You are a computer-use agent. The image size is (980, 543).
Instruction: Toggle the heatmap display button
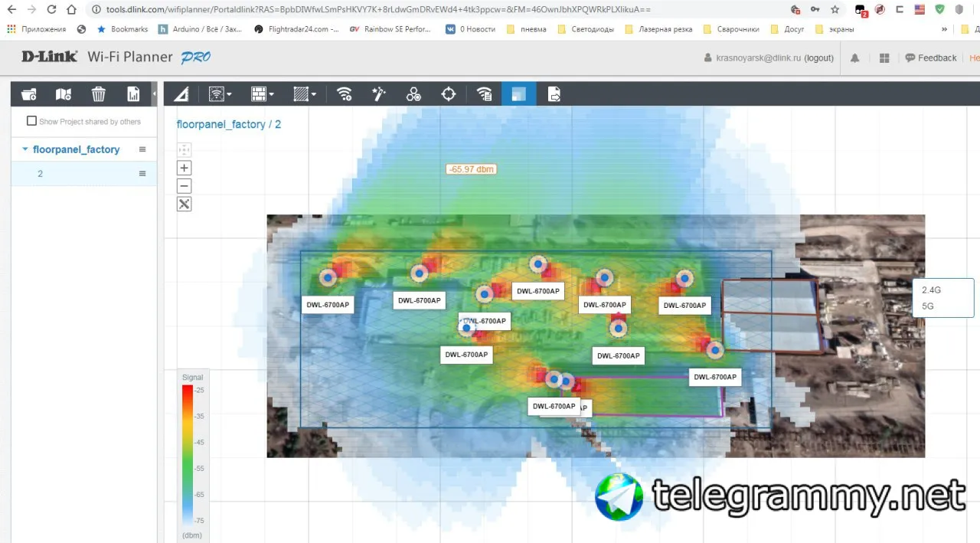[x=519, y=94]
